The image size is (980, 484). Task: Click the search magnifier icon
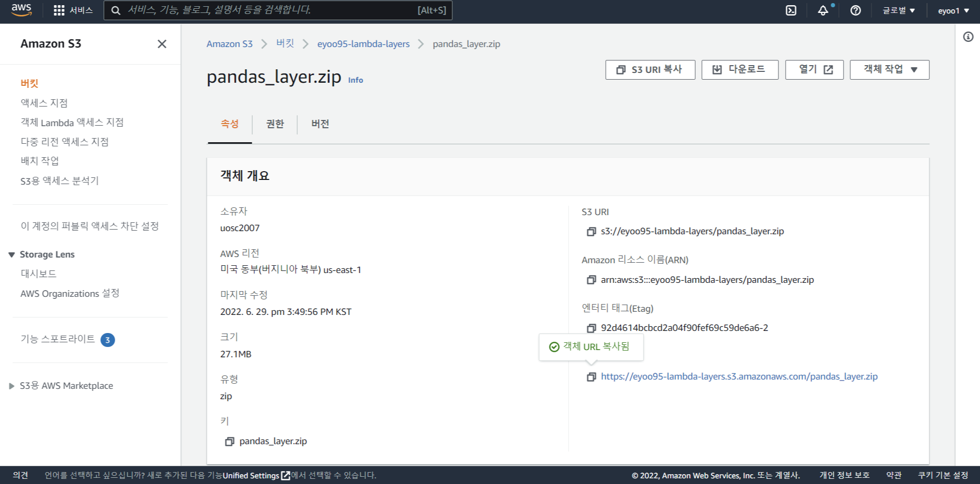pos(116,10)
